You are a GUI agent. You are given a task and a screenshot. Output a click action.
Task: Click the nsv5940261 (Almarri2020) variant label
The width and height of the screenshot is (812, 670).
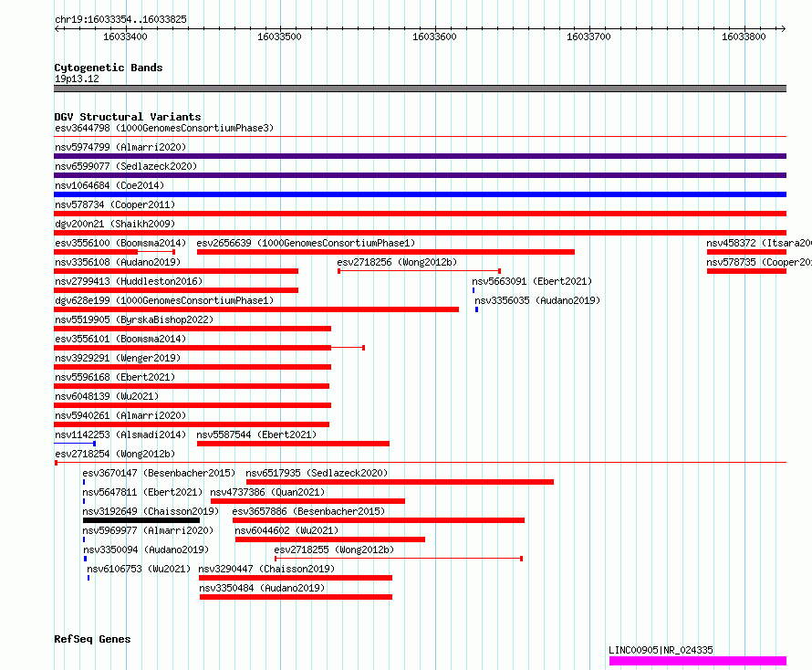click(120, 415)
